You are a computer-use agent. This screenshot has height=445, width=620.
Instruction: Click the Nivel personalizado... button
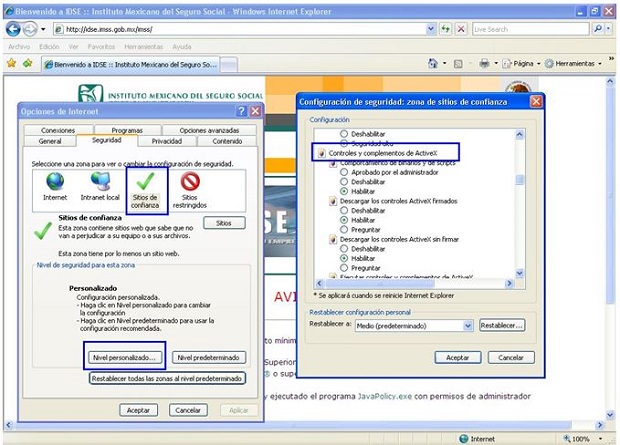pos(125,357)
